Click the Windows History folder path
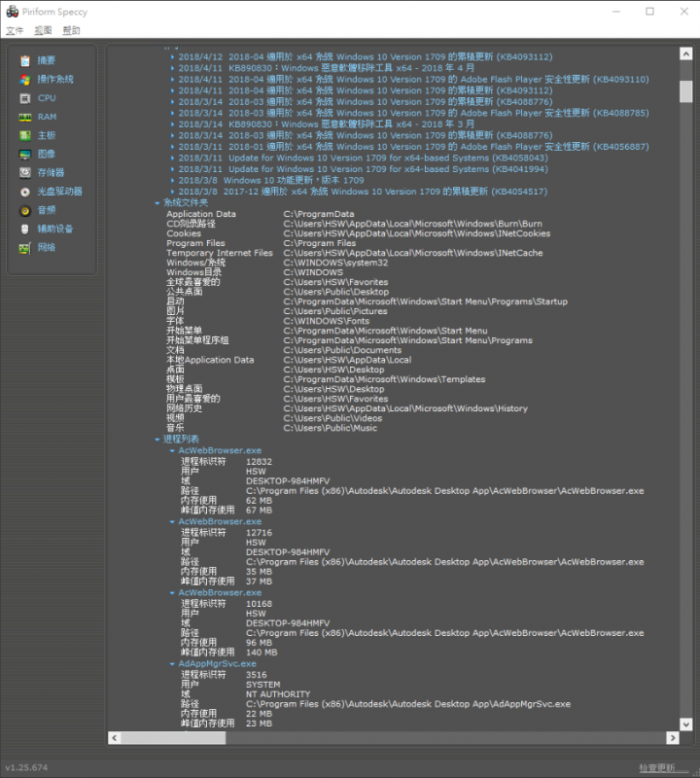Viewport: 700px width, 778px height. (x=405, y=408)
